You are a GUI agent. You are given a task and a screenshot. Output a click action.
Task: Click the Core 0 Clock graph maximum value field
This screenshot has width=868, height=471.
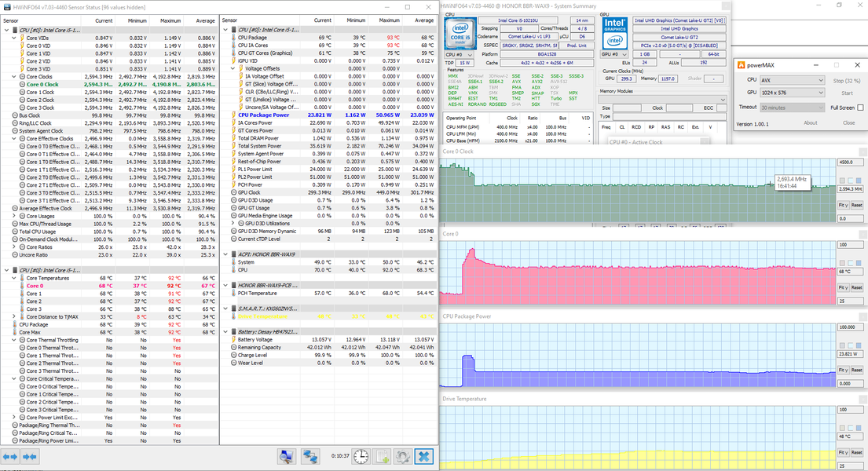(x=851, y=163)
